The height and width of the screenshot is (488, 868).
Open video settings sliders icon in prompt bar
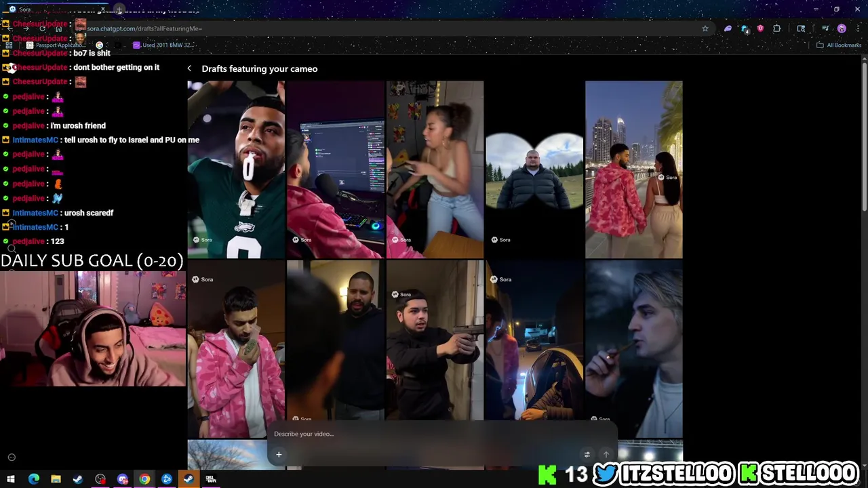point(587,454)
